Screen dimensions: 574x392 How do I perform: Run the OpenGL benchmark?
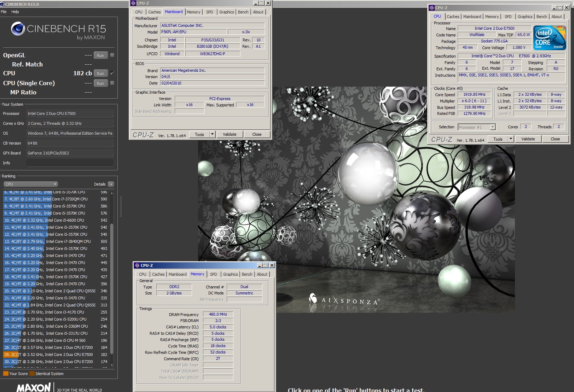click(100, 55)
